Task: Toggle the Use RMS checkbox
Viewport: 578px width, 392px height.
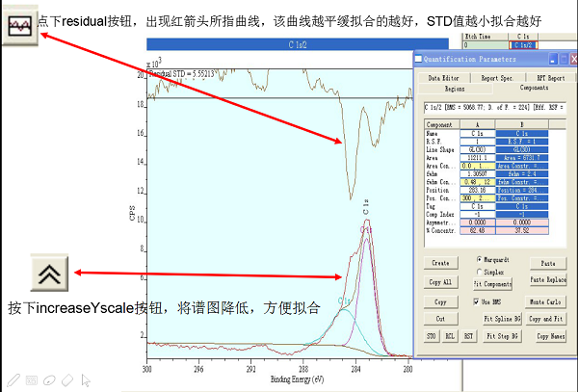Action: tap(477, 301)
